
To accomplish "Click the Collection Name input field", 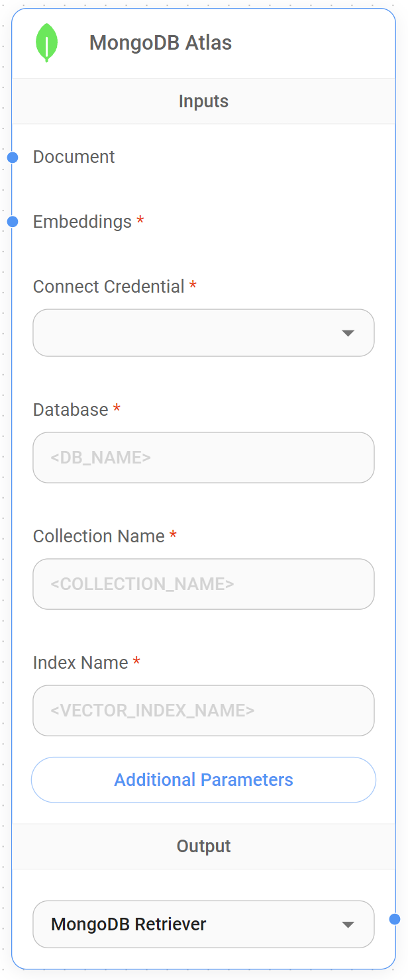I will (x=203, y=584).
